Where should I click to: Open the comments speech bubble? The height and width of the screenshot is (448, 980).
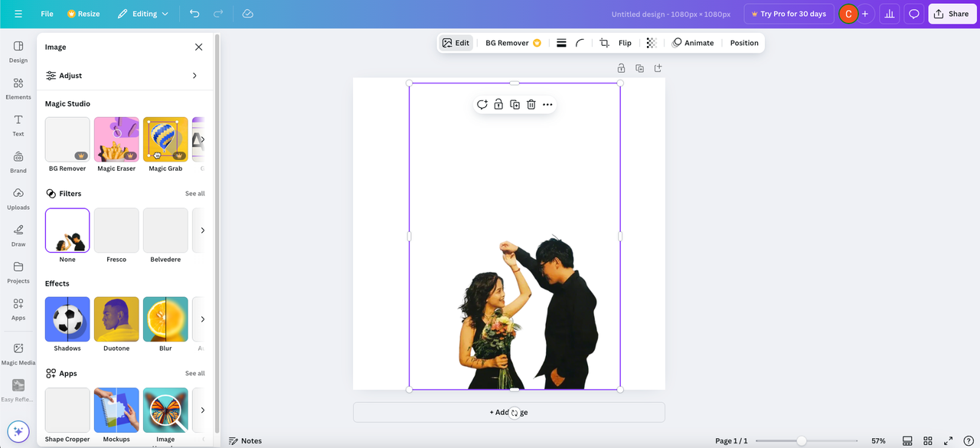[913, 14]
